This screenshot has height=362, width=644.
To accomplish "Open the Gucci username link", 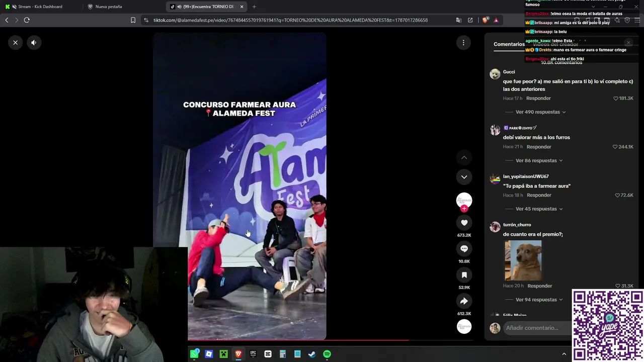I will pyautogui.click(x=509, y=72).
